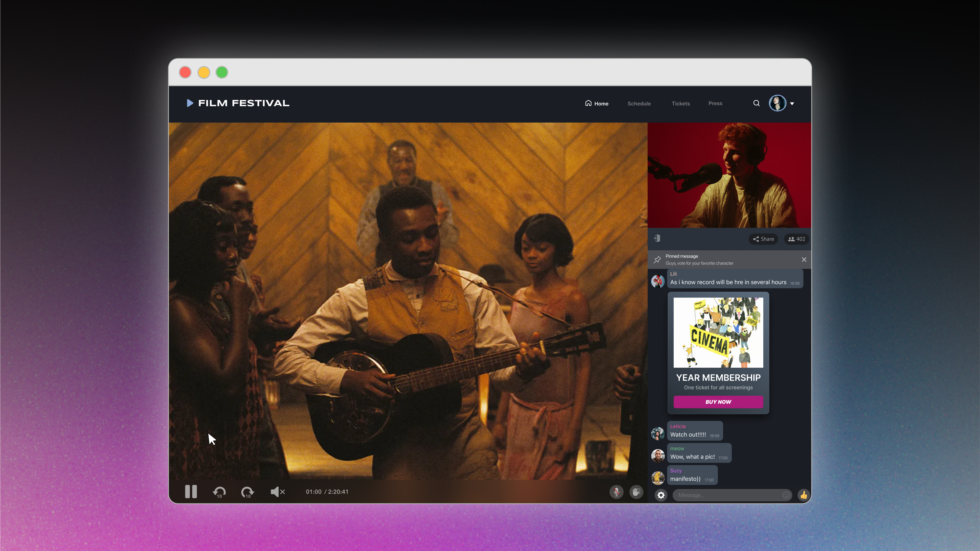Click the main film video area
Screen dimensions: 980x551
pyautogui.click(x=408, y=301)
